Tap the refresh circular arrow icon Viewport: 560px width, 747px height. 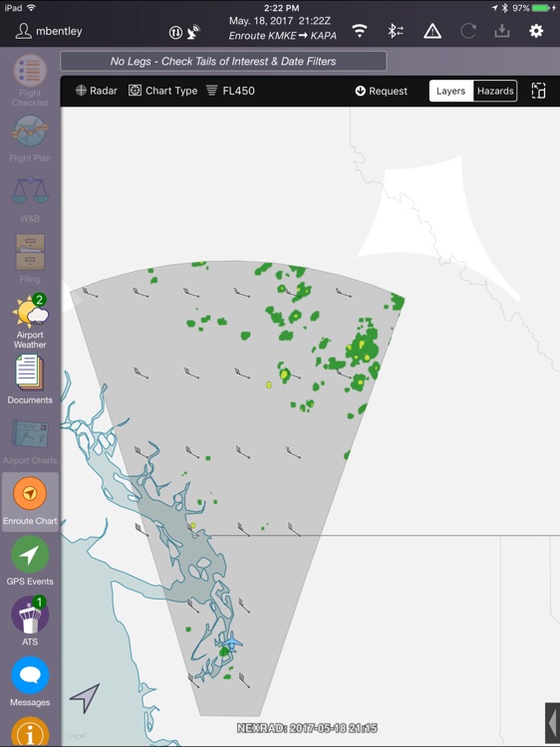pyautogui.click(x=468, y=32)
